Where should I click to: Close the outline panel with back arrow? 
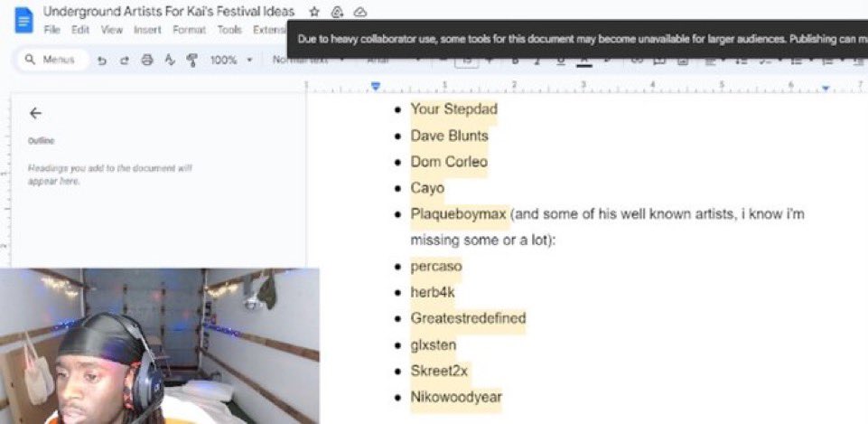tap(35, 114)
